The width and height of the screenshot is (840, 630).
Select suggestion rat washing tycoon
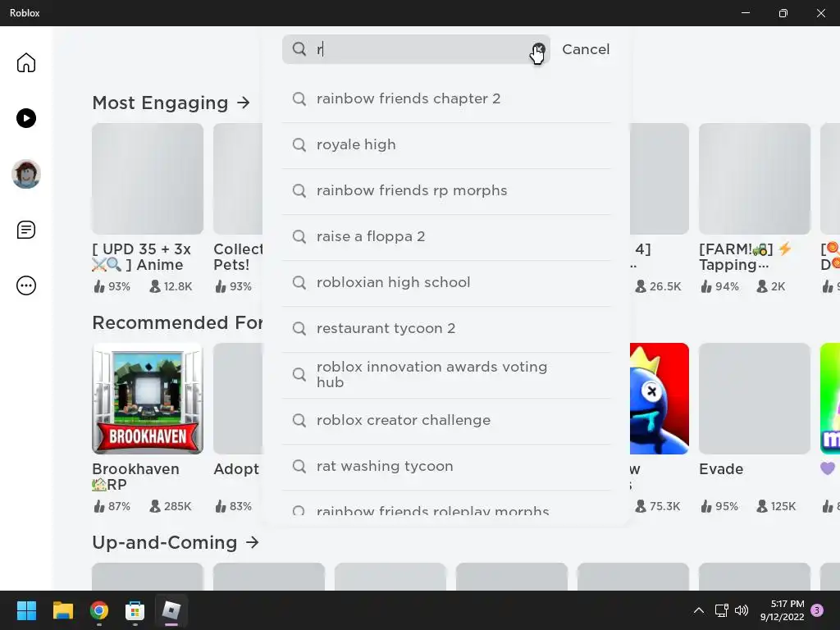tap(446, 467)
